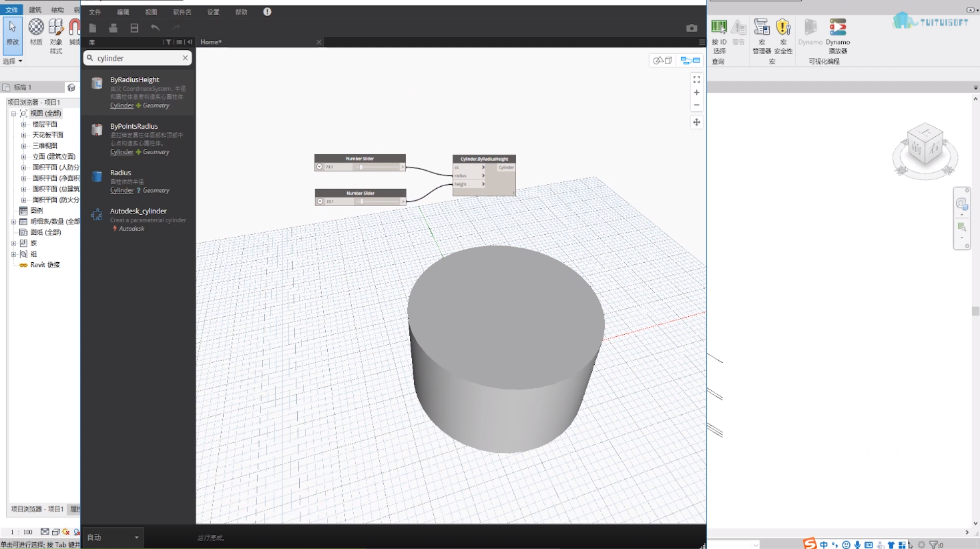Click the undo arrow in Dynamo toolbar

pyautogui.click(x=155, y=28)
